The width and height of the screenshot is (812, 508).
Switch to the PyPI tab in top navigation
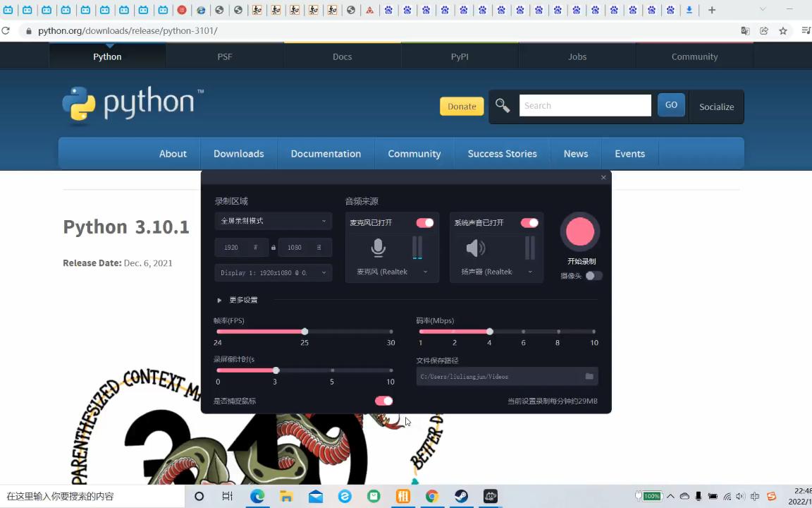pyautogui.click(x=459, y=56)
